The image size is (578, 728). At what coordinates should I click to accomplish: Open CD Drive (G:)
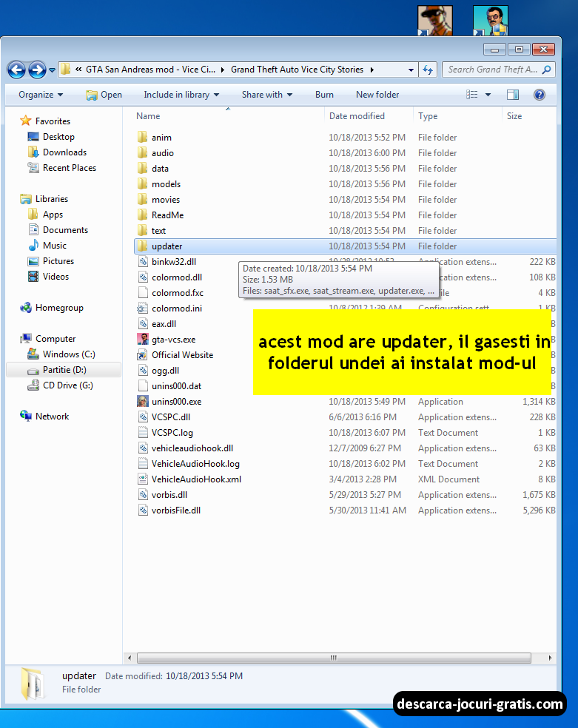68,385
